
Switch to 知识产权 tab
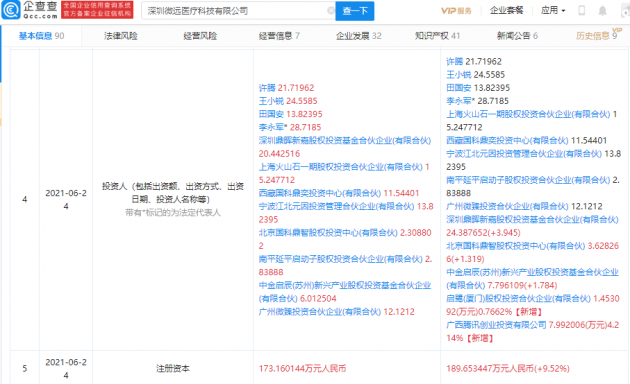437,36
